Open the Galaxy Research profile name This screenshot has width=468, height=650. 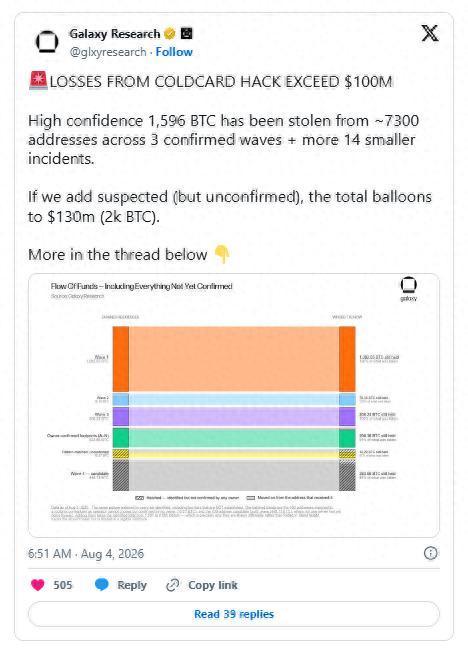115,34
